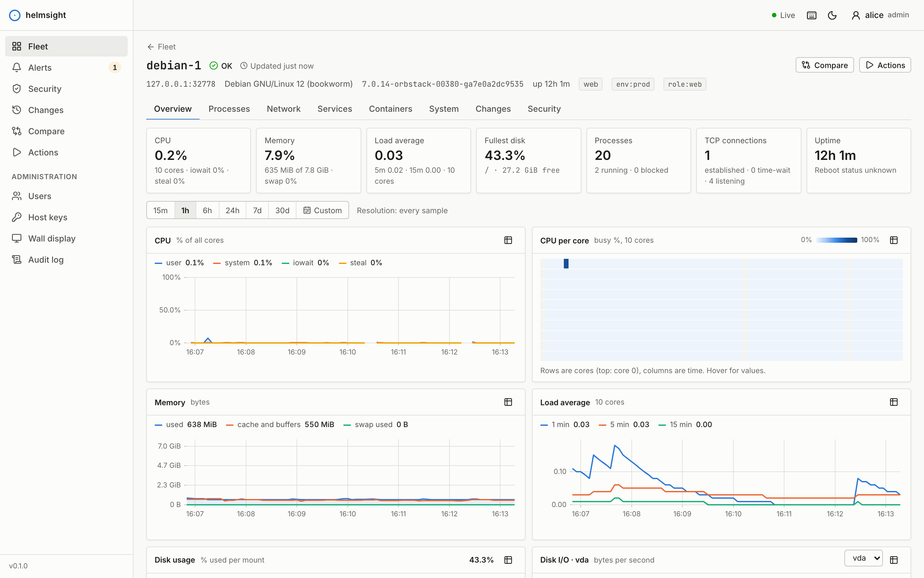The image size is (924, 578).
Task: Click the Compare button in header
Action: click(x=824, y=65)
